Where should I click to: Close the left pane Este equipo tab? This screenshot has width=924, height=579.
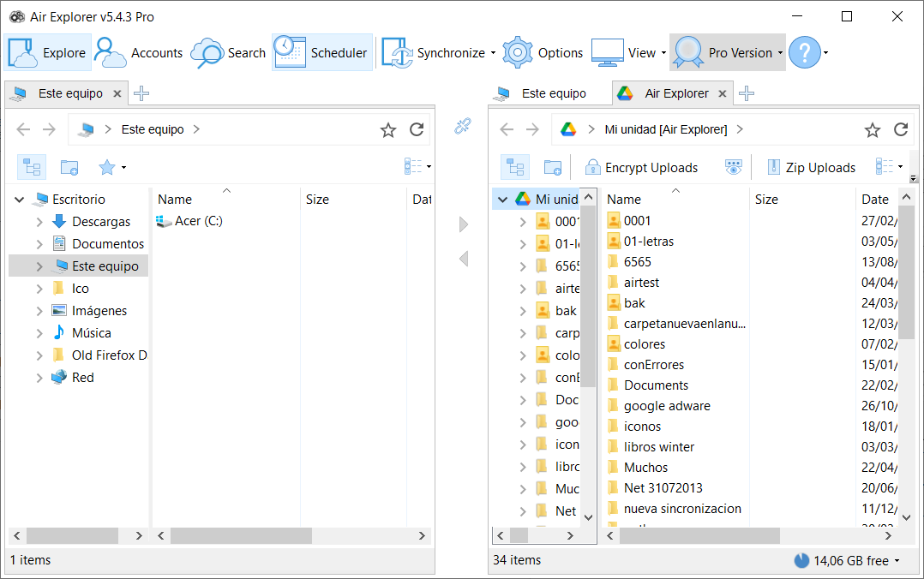click(117, 93)
